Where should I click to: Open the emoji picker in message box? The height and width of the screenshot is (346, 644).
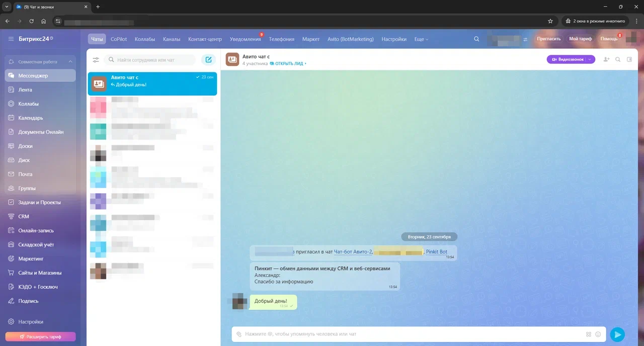coord(598,334)
